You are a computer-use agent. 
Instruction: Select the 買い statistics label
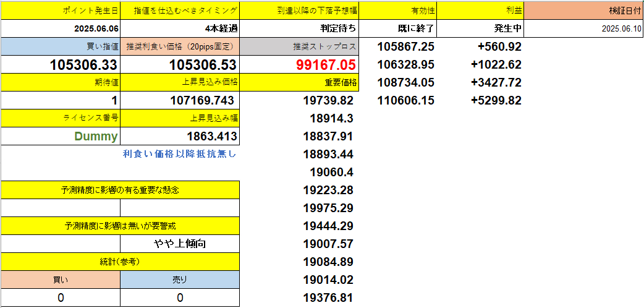pos(61,280)
